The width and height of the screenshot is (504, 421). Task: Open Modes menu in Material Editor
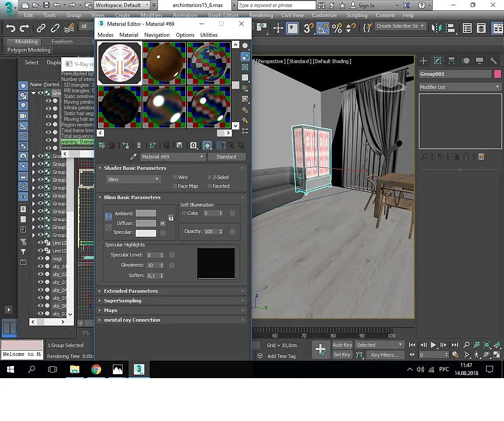pyautogui.click(x=105, y=35)
